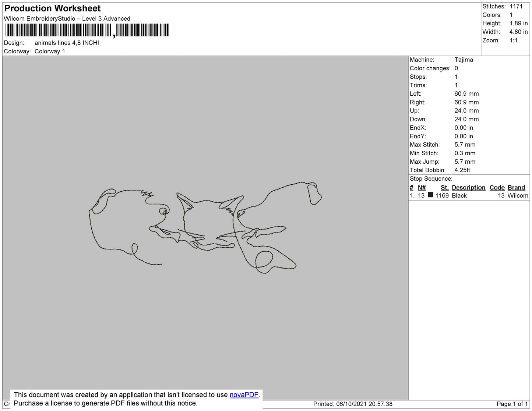Click the Description column header

468,187
